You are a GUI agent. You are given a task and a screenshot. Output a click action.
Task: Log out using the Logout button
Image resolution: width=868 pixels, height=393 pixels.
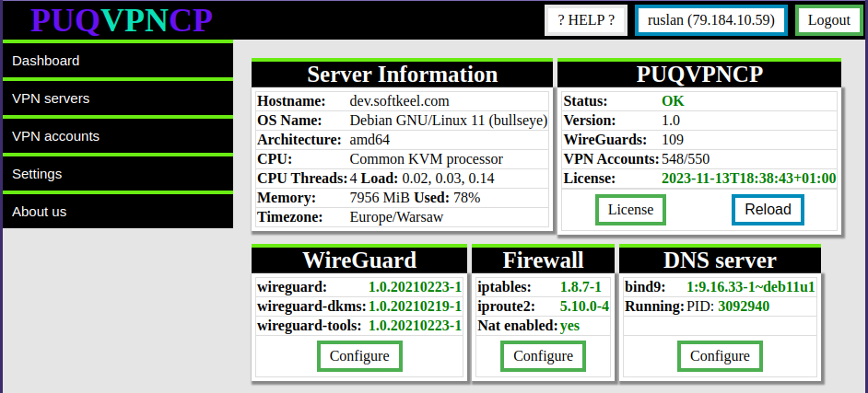(828, 20)
